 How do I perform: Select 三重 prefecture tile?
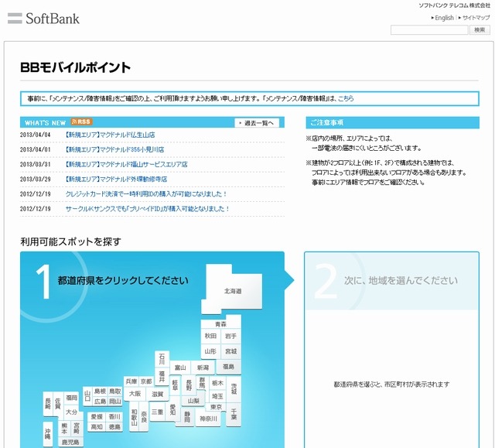coord(157,412)
